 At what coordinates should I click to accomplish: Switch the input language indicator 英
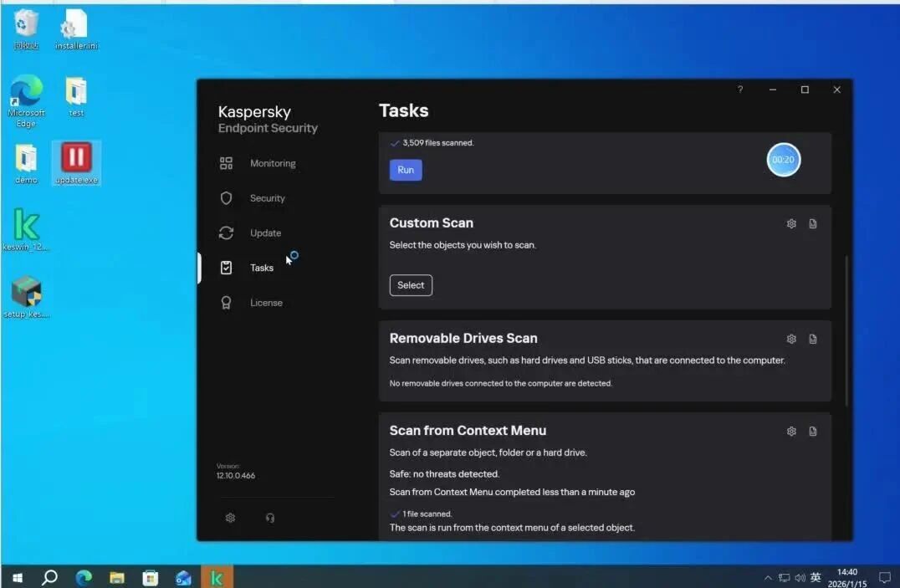816,578
